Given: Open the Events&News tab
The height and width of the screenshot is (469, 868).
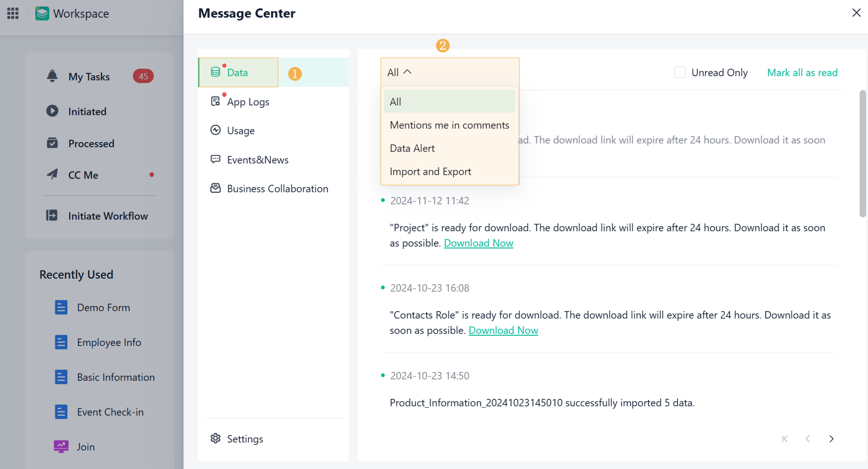Looking at the screenshot, I should click(273, 160).
